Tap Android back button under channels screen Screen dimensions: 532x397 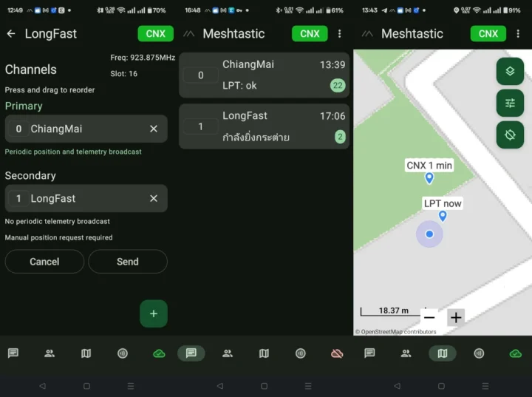click(42, 386)
